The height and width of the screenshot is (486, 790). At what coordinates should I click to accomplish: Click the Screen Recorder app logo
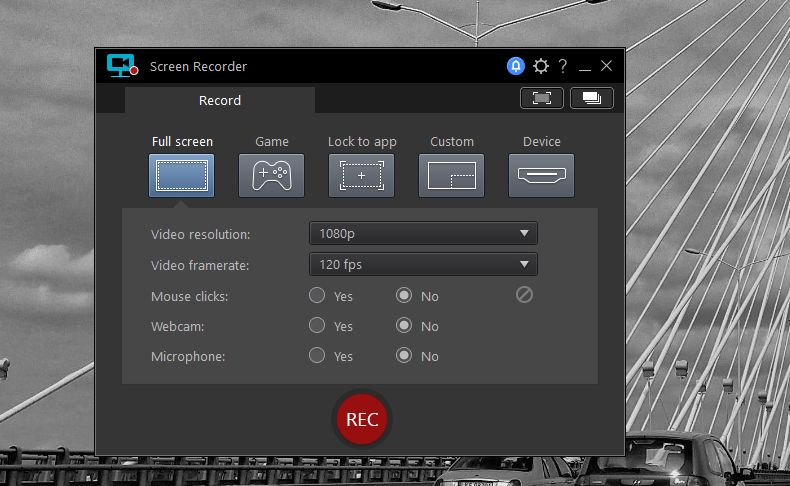(122, 65)
